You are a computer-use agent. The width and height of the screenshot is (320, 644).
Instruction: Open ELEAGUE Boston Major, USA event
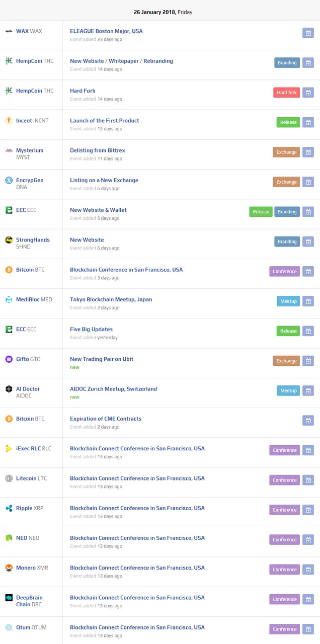click(x=106, y=31)
